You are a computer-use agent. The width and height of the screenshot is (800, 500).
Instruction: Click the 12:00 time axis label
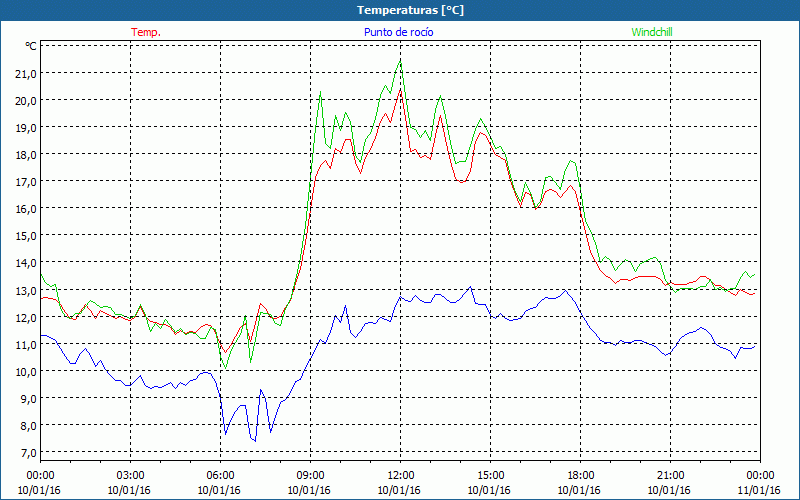pos(401,476)
